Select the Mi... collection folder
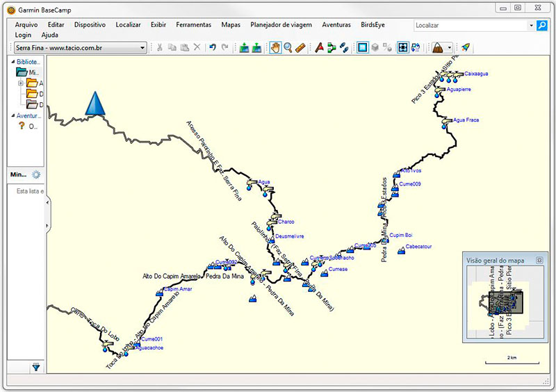 pos(28,72)
